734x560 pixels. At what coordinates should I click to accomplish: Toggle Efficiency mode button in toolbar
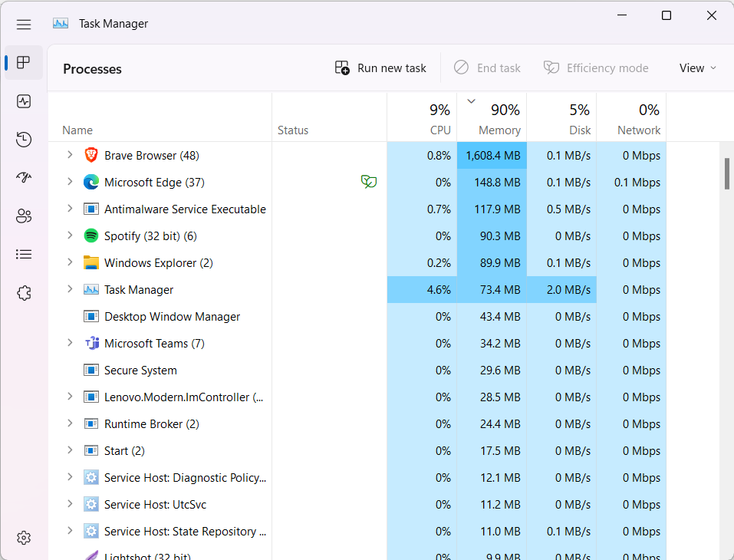pyautogui.click(x=596, y=68)
